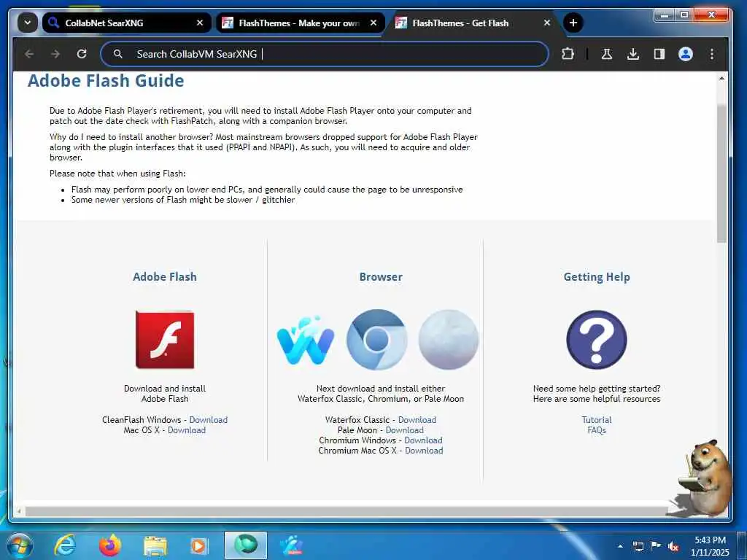
Task: Click the blue Chromium browser logo
Action: click(377, 340)
